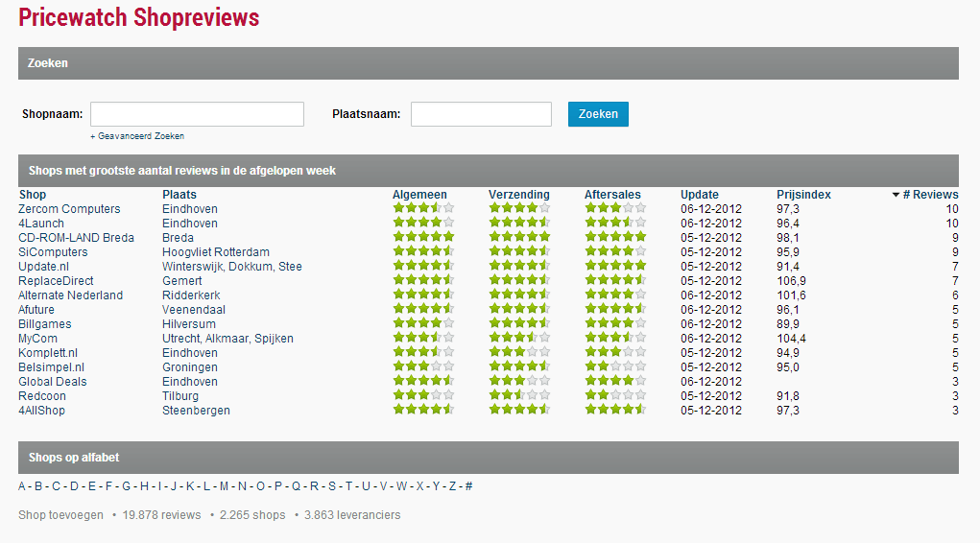Click Aftersales star rating for Belsimpel.nl
Screen dimensions: 980x543
[x=615, y=366]
